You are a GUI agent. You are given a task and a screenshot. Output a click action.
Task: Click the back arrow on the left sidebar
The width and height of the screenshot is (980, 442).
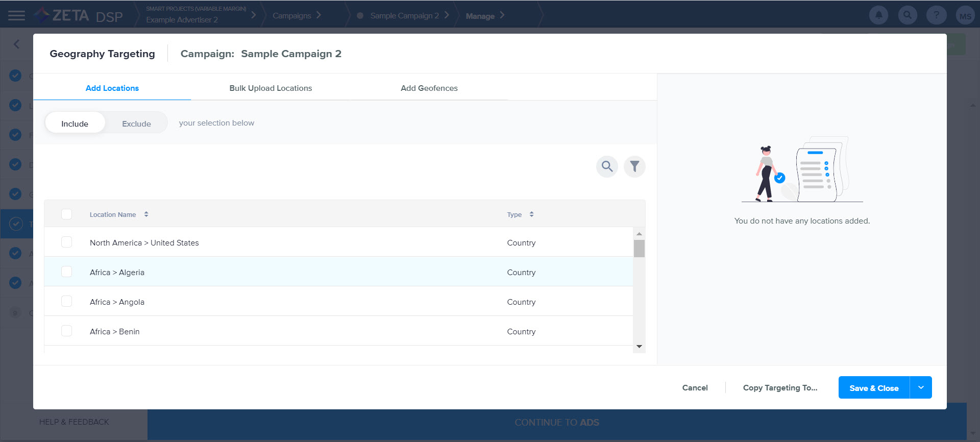[16, 44]
